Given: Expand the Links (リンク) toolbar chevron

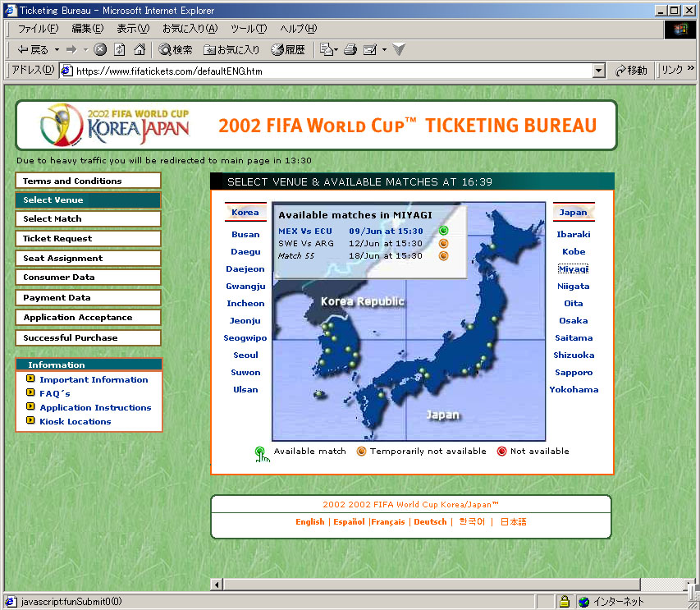Looking at the screenshot, I should click(691, 68).
